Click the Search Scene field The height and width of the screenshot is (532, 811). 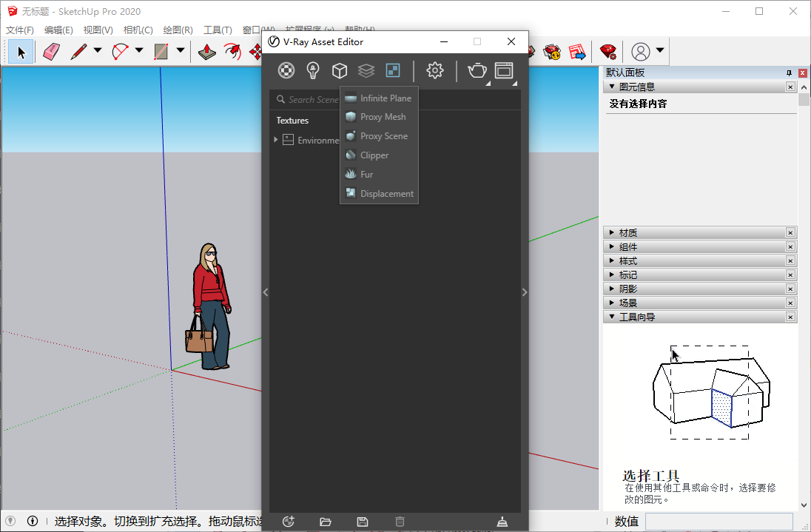point(317,98)
